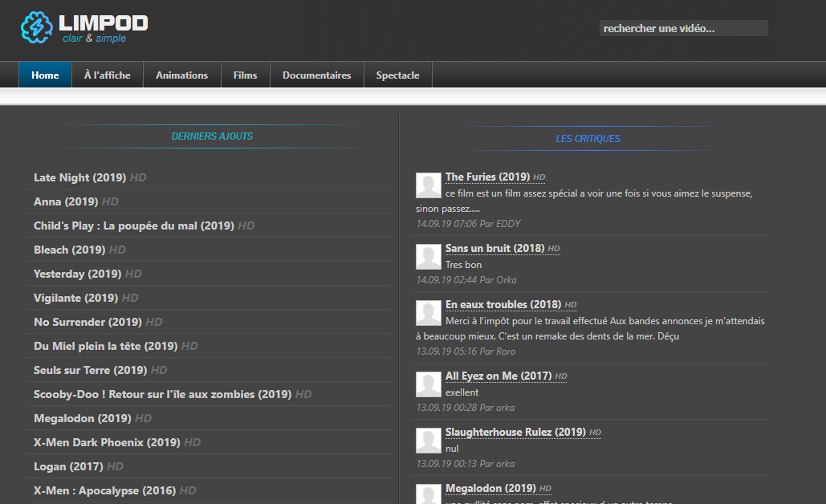The height and width of the screenshot is (504, 826).
Task: Go to the Animations section
Action: [x=181, y=75]
